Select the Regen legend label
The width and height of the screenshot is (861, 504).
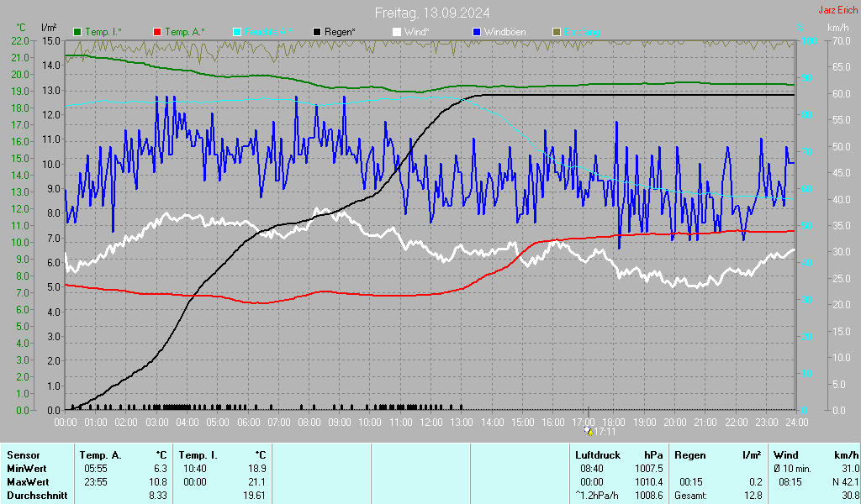(x=340, y=32)
